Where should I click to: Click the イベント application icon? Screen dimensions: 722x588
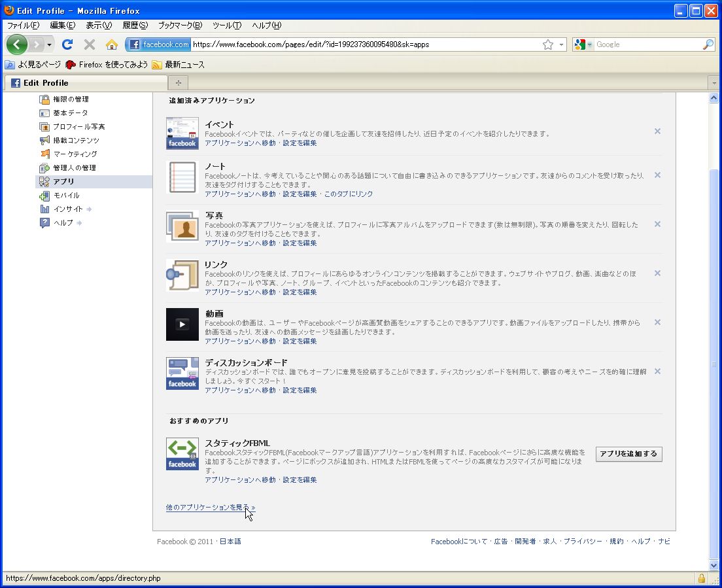[x=182, y=133]
